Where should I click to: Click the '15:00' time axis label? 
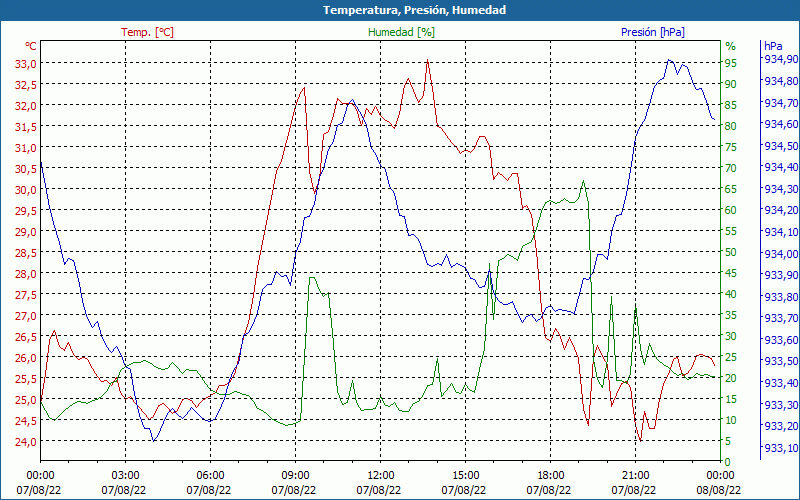[x=465, y=475]
